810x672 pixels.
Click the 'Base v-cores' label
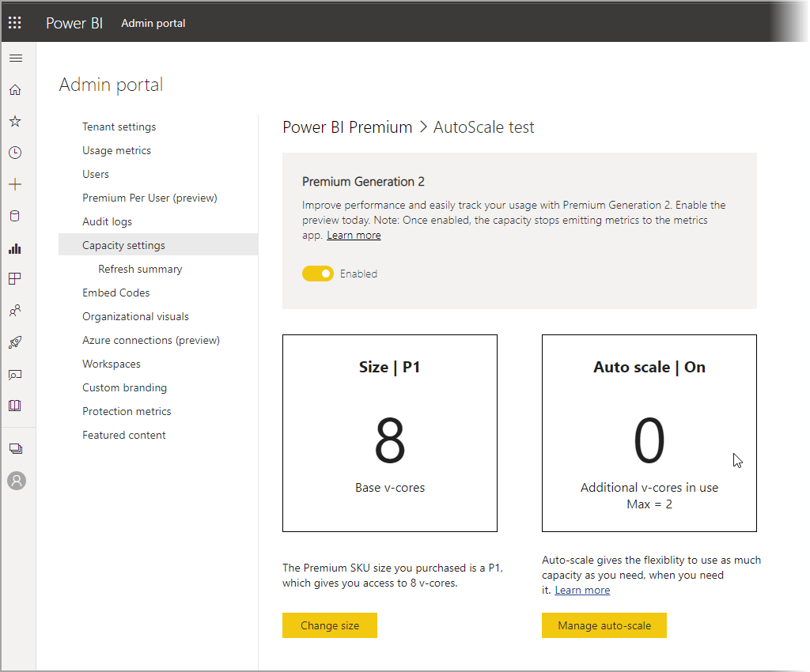(390, 488)
